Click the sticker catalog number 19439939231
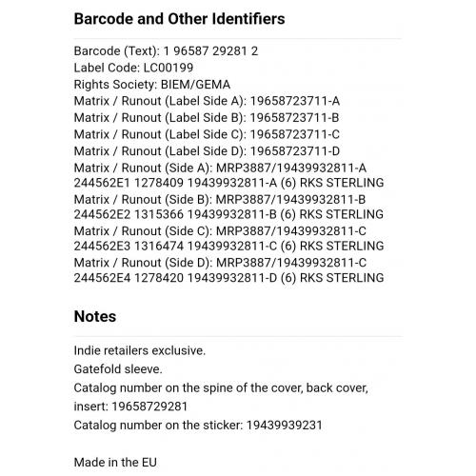476x476 pixels. [x=284, y=426]
